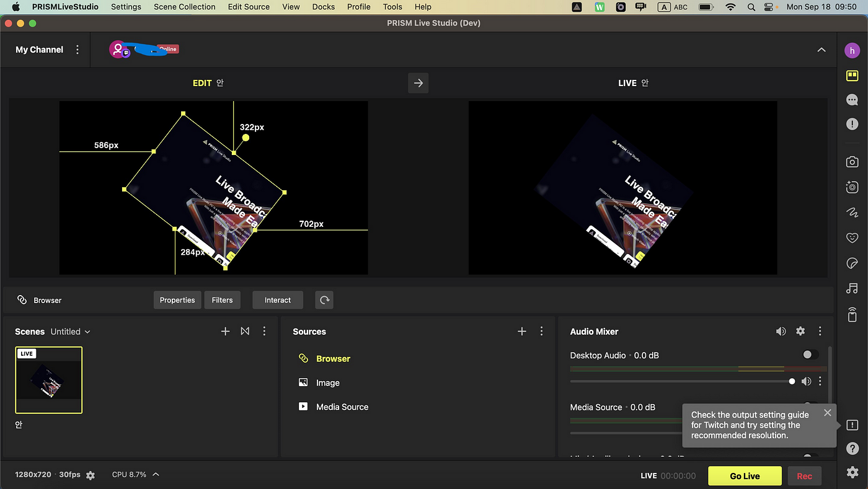Add a new scene with plus icon
The width and height of the screenshot is (868, 489).
225,332
